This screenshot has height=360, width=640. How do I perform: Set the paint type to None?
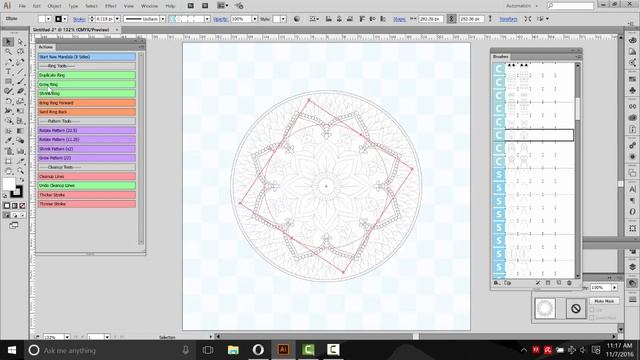(x=22, y=206)
